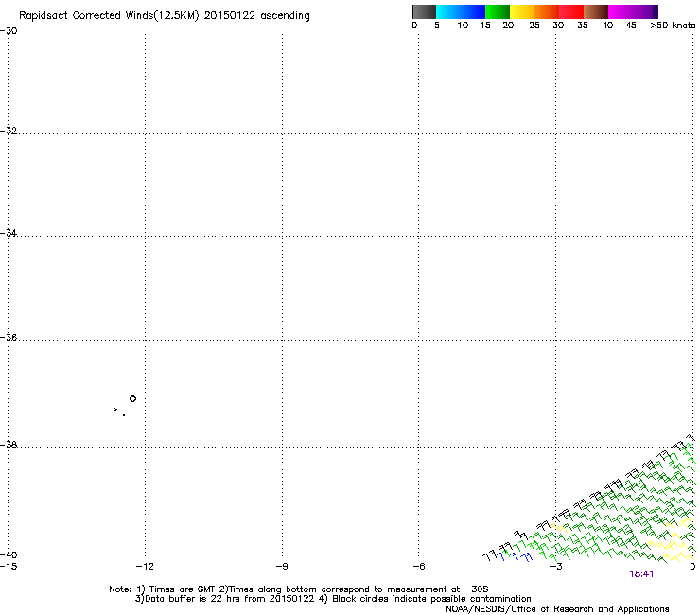Select the orange 25-30 knots color band
The width and height of the screenshot is (700, 615).
tap(547, 11)
